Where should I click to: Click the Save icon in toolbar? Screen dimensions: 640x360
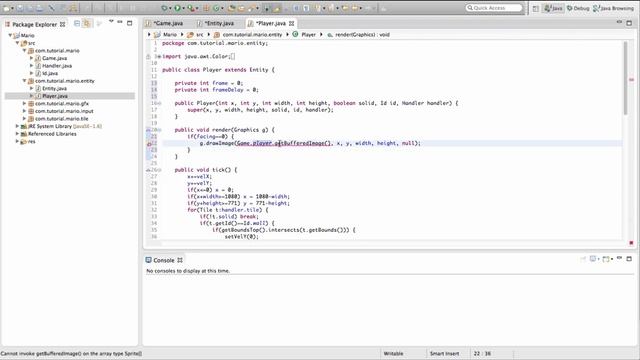[20, 8]
